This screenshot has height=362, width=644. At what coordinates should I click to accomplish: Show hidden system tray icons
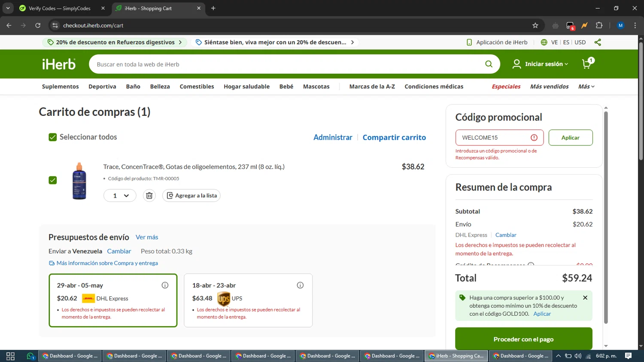coord(558,356)
